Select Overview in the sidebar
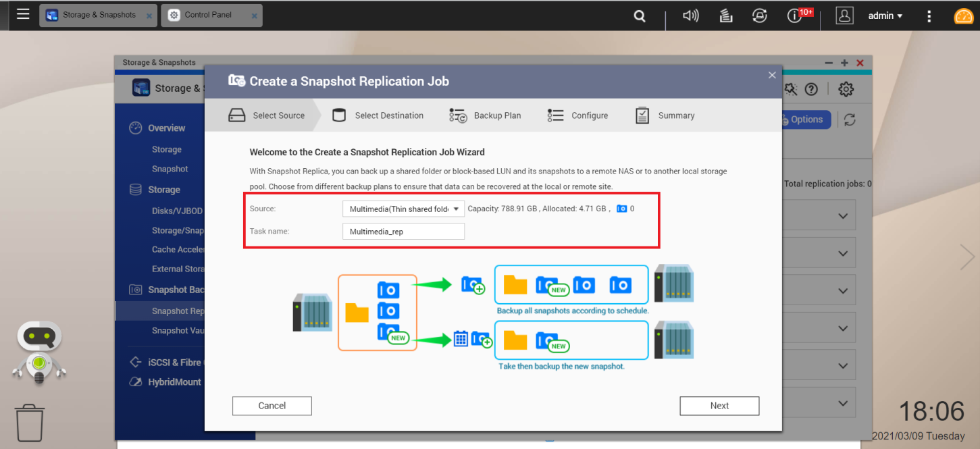980x449 pixels. [x=166, y=128]
